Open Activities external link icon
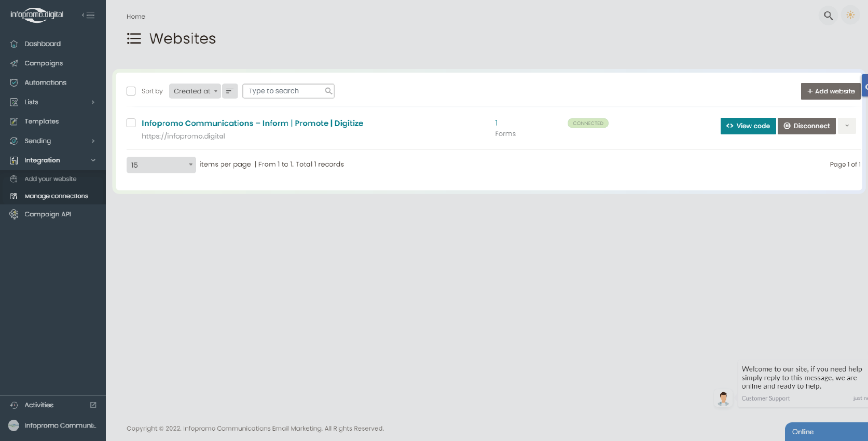Image resolution: width=868 pixels, height=441 pixels. point(93,405)
